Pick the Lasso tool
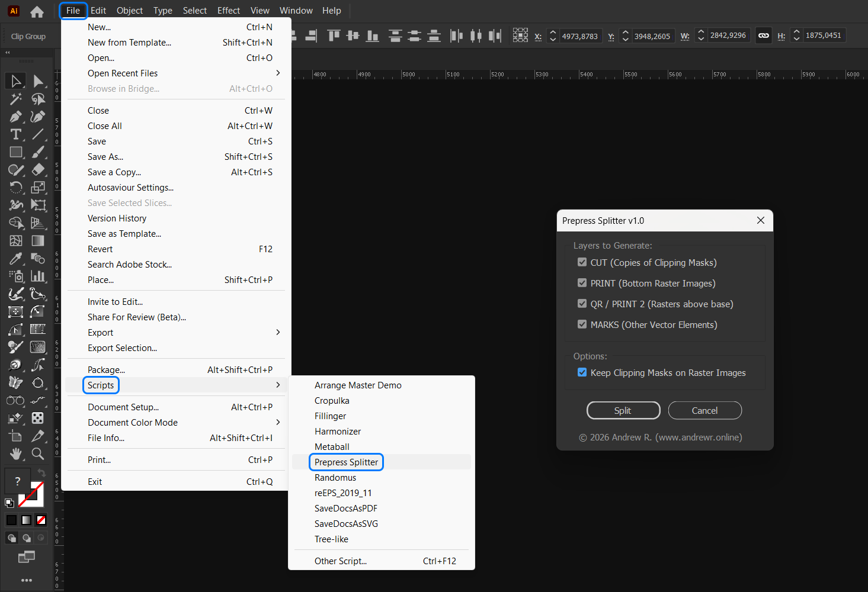This screenshot has width=868, height=592. pos(38,99)
